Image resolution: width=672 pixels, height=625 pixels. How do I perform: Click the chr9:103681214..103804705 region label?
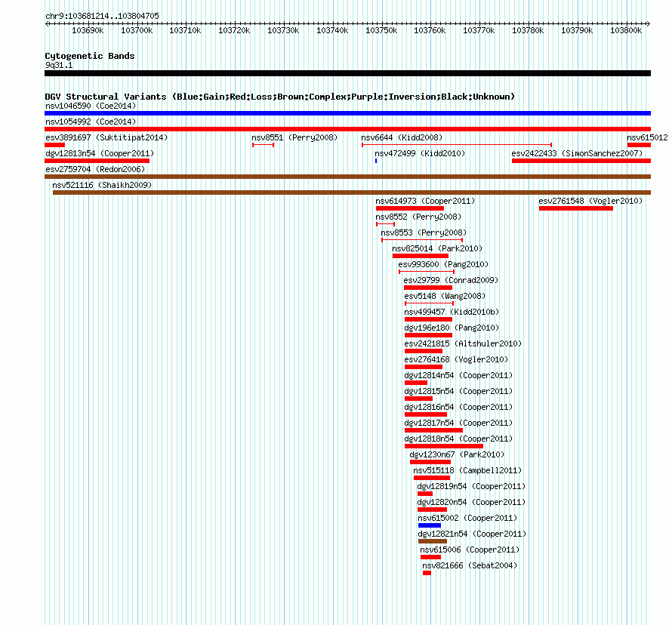[x=102, y=16]
